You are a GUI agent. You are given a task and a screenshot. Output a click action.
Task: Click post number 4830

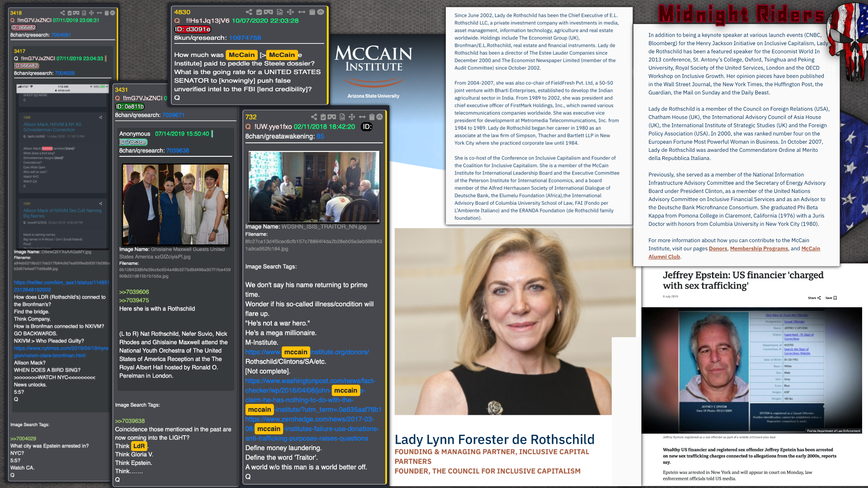point(182,12)
